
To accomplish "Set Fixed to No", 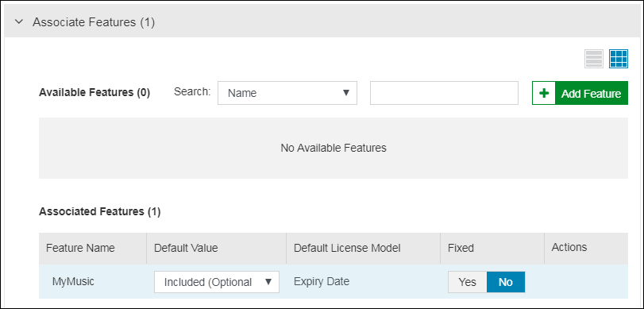I will coord(506,282).
